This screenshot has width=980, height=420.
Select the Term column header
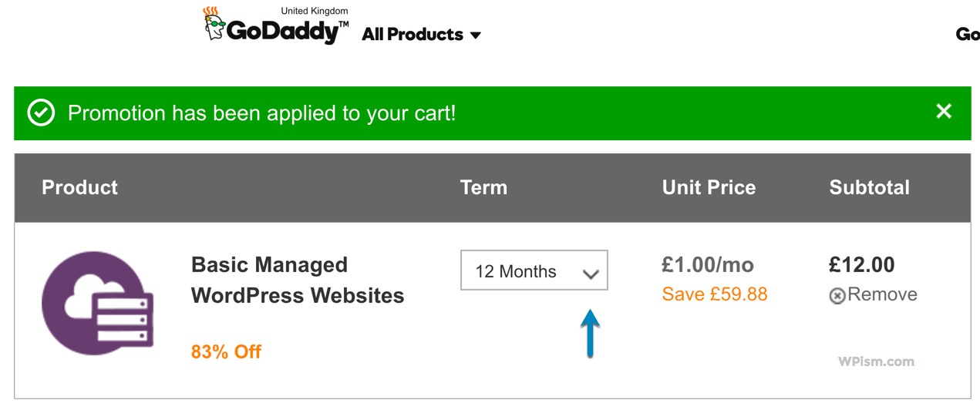[483, 187]
